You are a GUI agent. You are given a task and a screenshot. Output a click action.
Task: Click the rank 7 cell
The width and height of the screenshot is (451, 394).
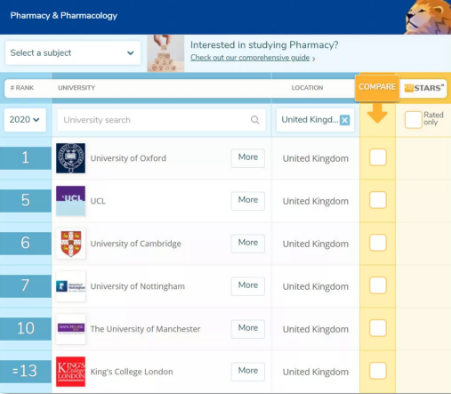coord(25,286)
